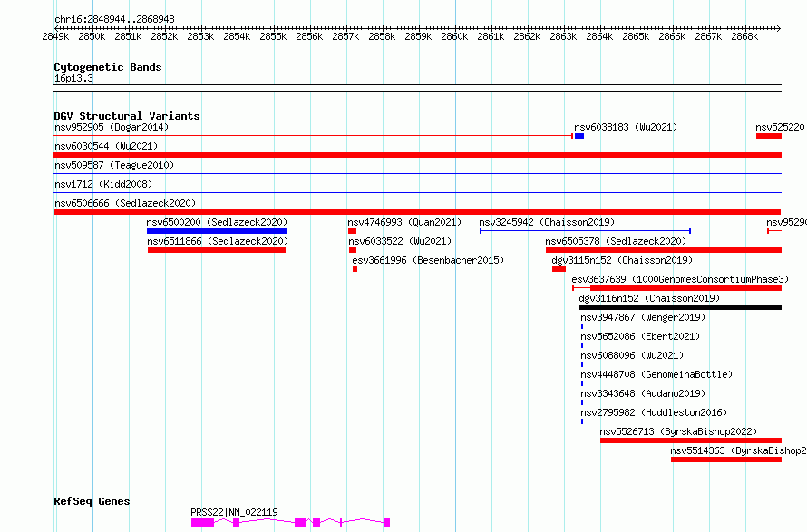This screenshot has height=532, width=807.
Task: Select the RefSeq Genes track title
Action: [x=92, y=501]
